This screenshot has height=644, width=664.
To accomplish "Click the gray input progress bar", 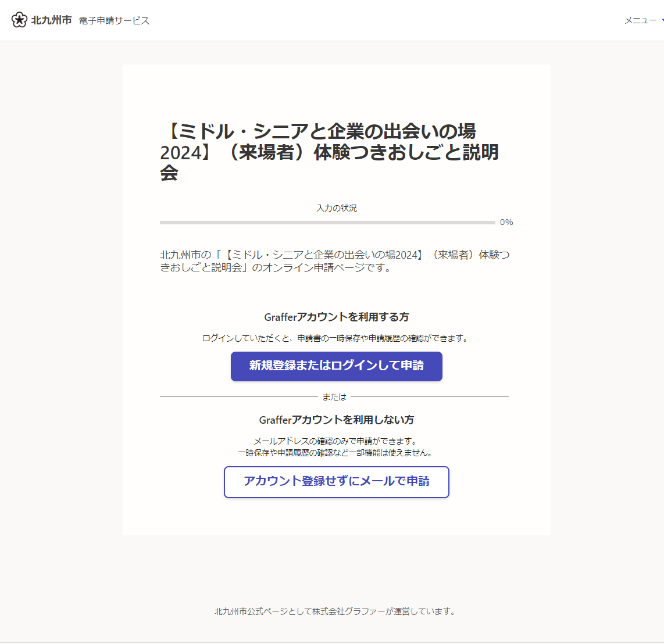I will click(327, 223).
